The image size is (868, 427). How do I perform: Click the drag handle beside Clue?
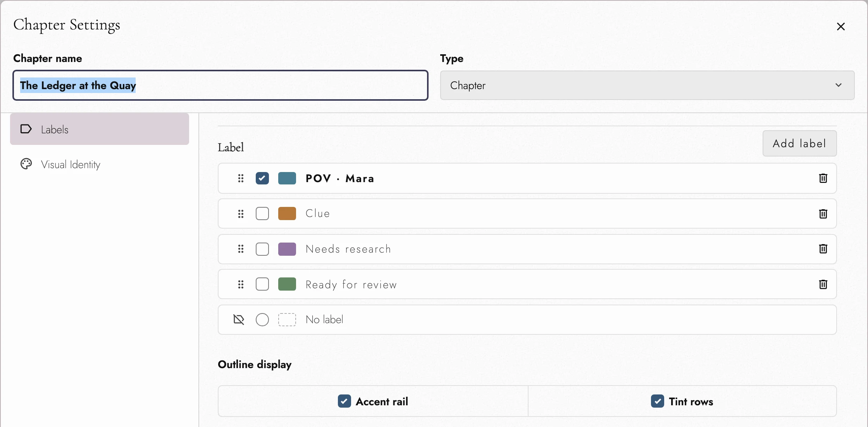241,214
